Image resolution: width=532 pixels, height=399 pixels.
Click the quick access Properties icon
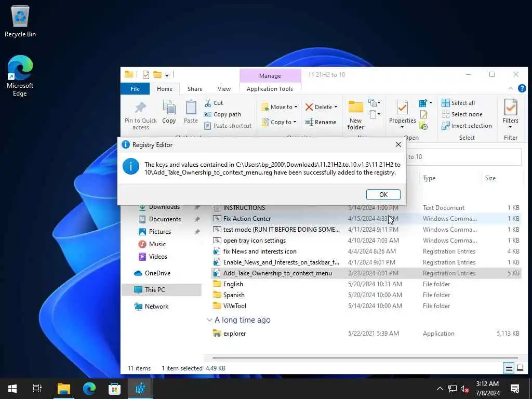coord(146,75)
